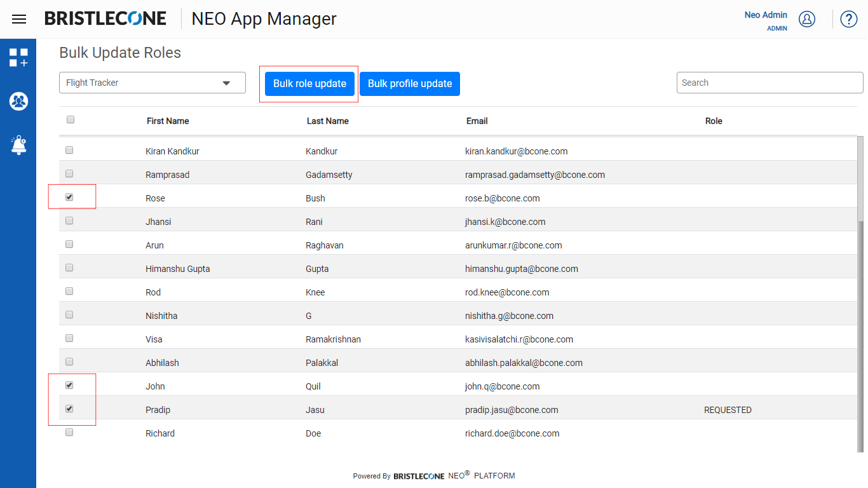This screenshot has width=868, height=488.
Task: Sort by the Email column header
Action: 477,121
